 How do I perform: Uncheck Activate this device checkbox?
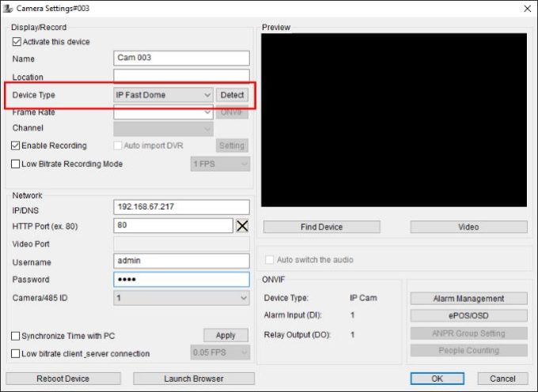[x=17, y=41]
